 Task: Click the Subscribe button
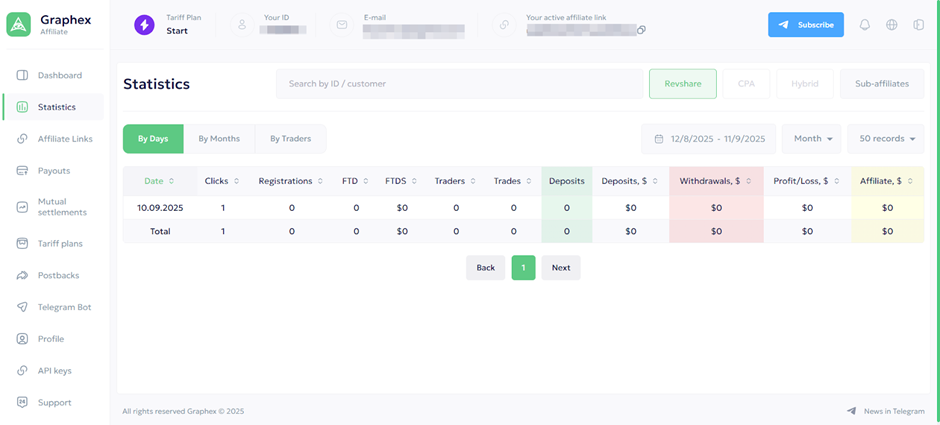(805, 25)
